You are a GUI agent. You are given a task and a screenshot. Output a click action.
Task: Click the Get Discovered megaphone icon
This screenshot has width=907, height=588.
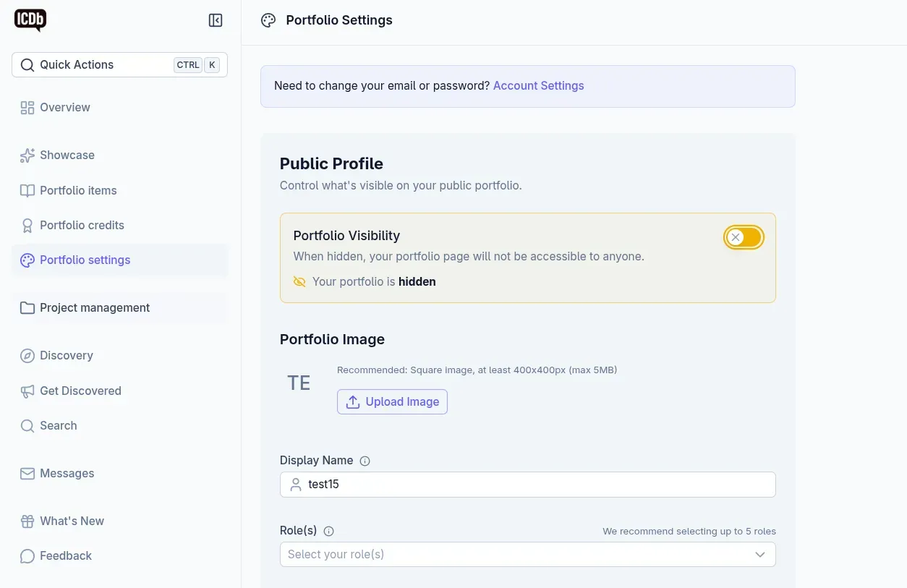(27, 391)
